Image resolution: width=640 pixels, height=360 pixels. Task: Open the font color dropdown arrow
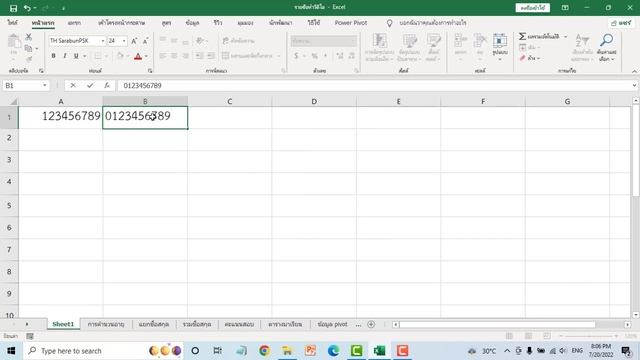(x=146, y=56)
